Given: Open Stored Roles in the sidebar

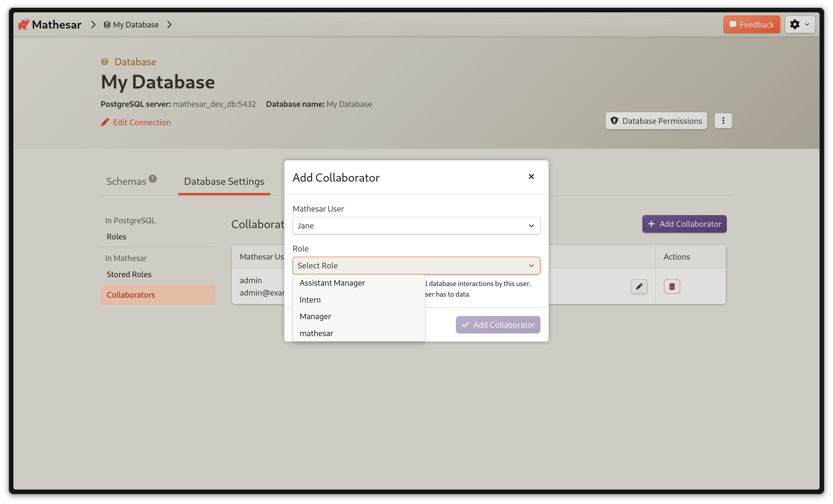Looking at the screenshot, I should (x=128, y=274).
